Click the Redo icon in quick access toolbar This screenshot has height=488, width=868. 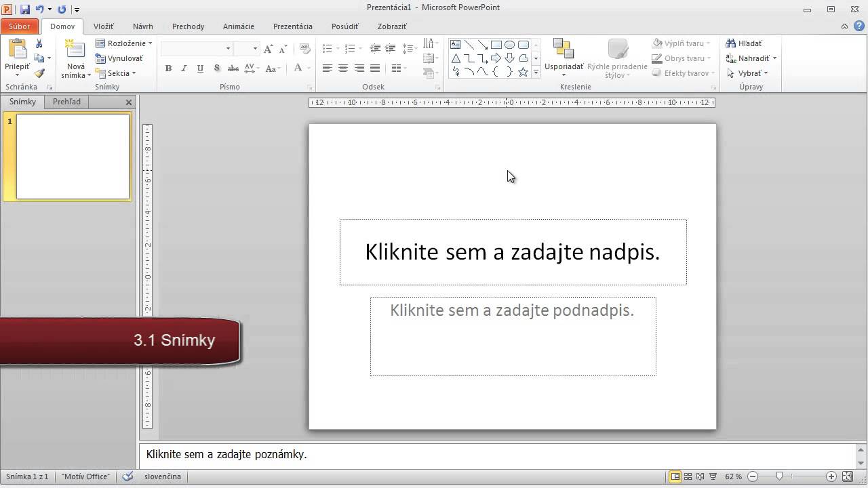62,9
